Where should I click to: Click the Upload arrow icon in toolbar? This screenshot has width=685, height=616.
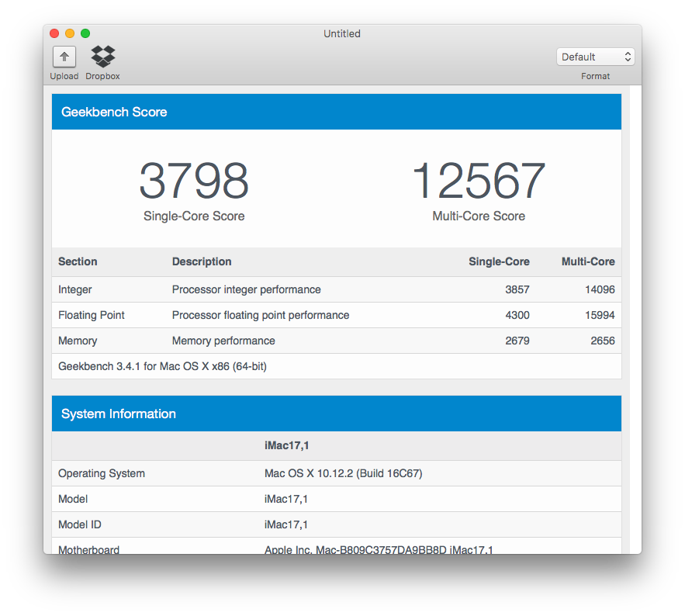pos(64,57)
